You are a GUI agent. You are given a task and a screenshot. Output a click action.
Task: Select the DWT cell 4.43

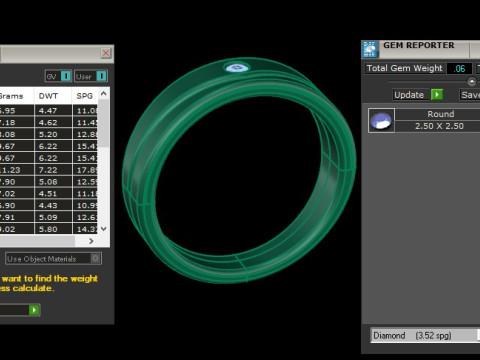(53, 205)
